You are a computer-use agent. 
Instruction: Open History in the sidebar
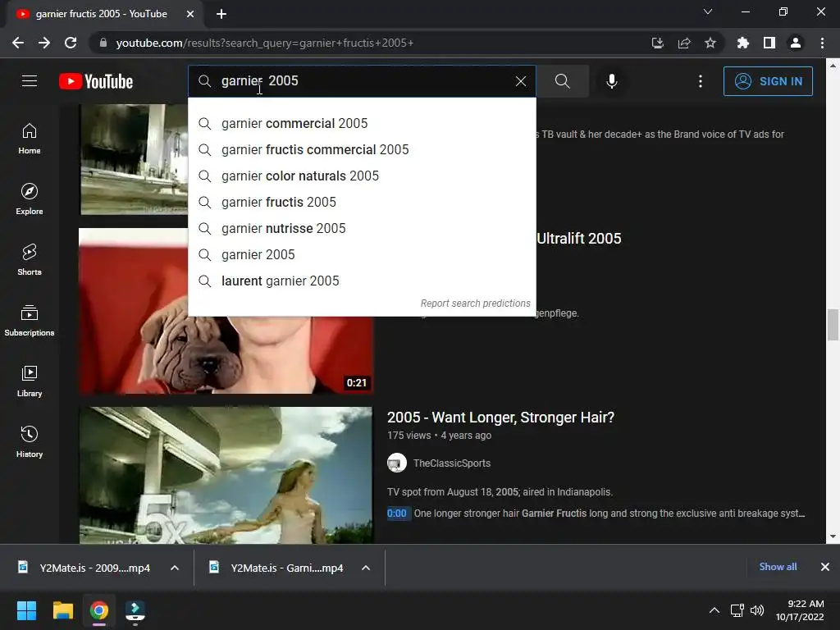coord(30,441)
